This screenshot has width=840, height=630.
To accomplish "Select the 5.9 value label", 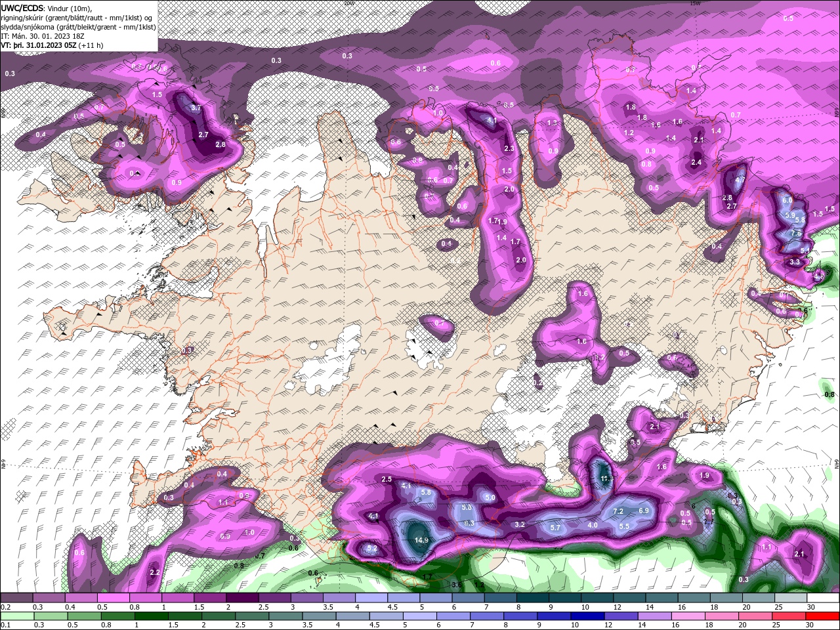I will pos(790,215).
